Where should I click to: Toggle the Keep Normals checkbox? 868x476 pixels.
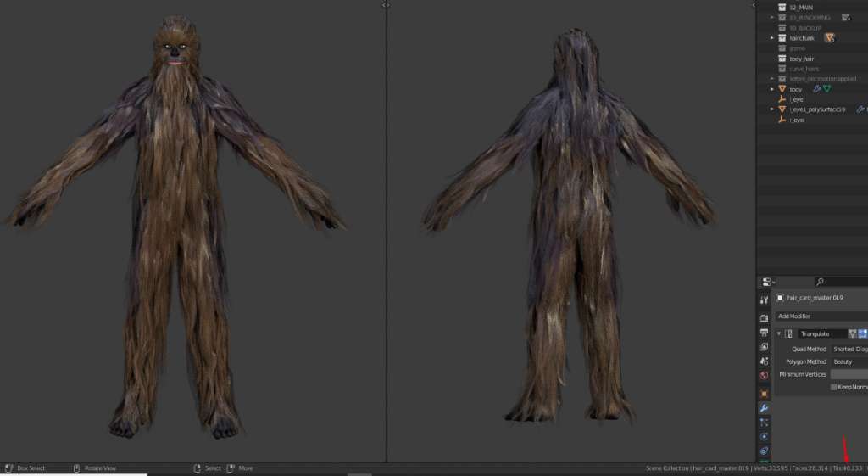click(834, 387)
